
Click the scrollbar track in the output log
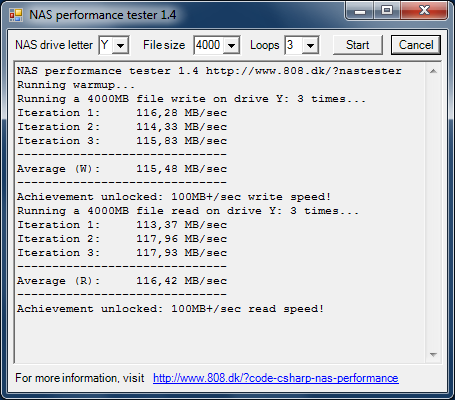(x=433, y=213)
